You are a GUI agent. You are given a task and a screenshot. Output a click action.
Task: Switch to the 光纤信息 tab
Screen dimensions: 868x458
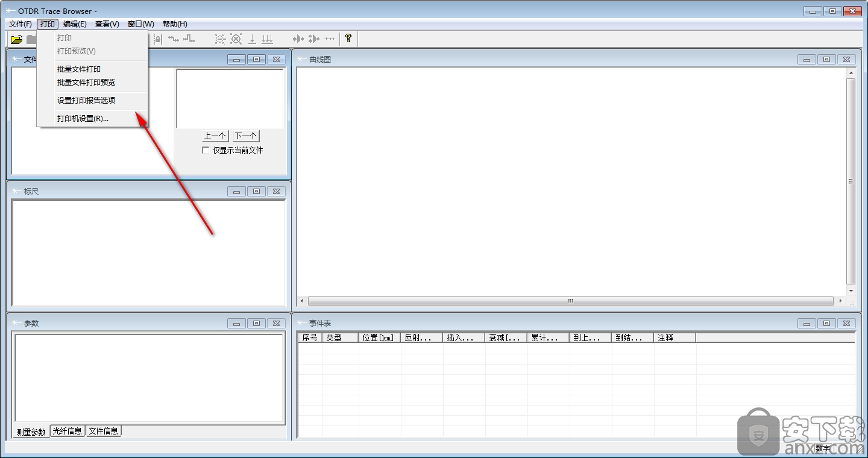pos(68,431)
